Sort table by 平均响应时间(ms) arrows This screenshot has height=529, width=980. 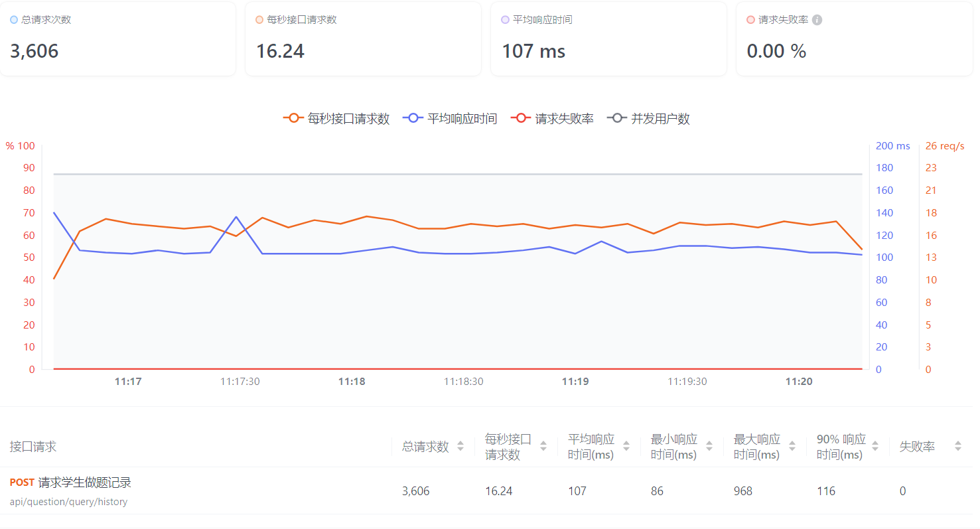[626, 447]
